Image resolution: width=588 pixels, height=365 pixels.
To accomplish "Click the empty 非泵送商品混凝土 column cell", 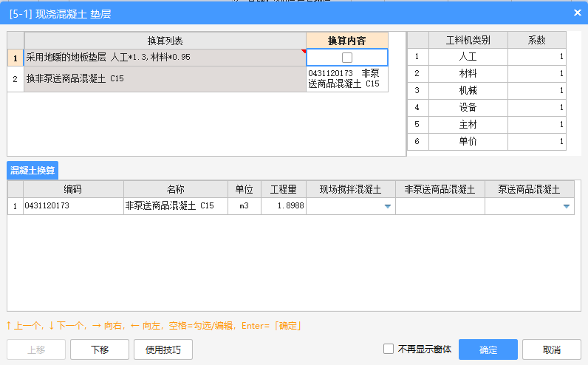I will (440, 206).
